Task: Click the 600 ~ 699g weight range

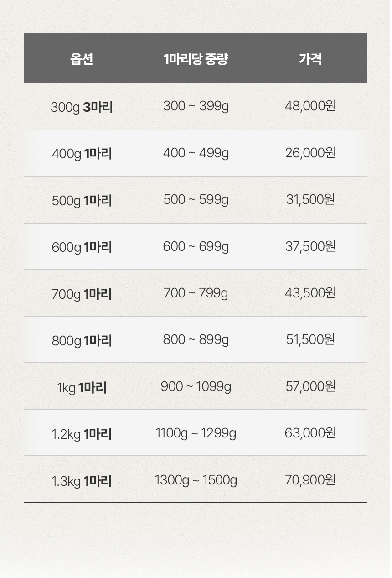Action: [196, 247]
